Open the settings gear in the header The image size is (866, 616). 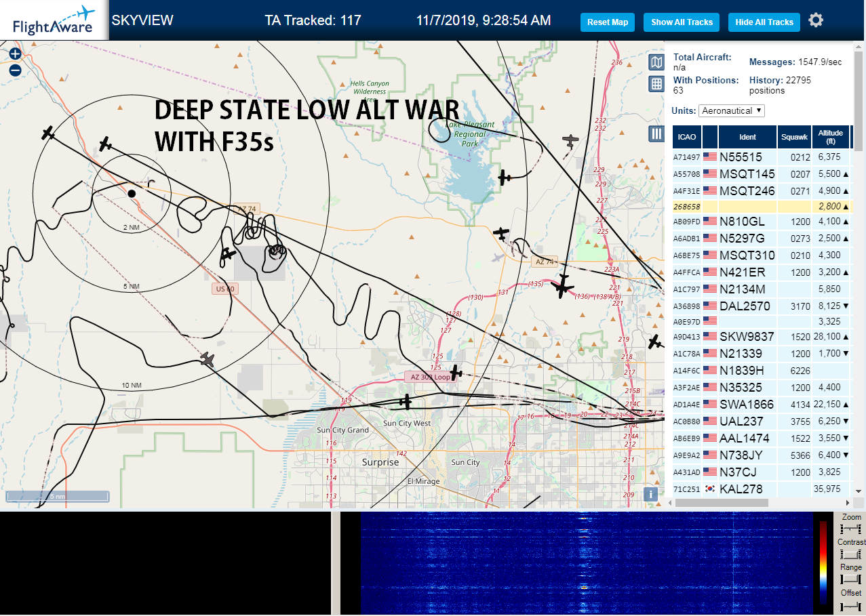tap(816, 20)
